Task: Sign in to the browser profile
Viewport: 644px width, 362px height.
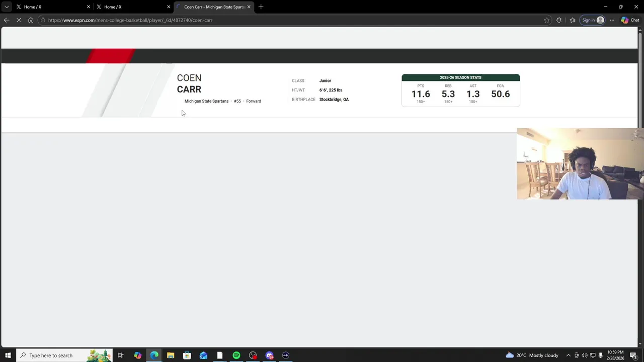Action: point(593,20)
